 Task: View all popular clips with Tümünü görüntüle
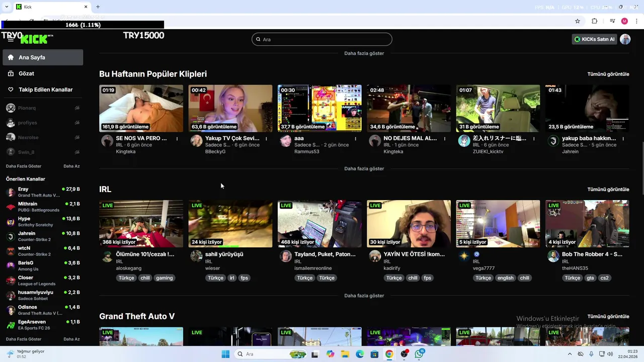click(608, 74)
